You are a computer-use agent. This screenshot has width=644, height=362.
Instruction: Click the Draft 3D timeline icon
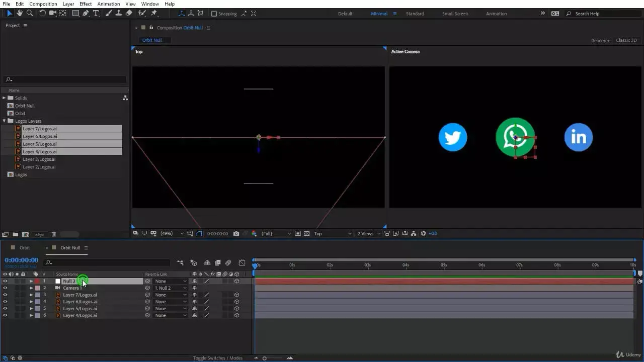194,262
